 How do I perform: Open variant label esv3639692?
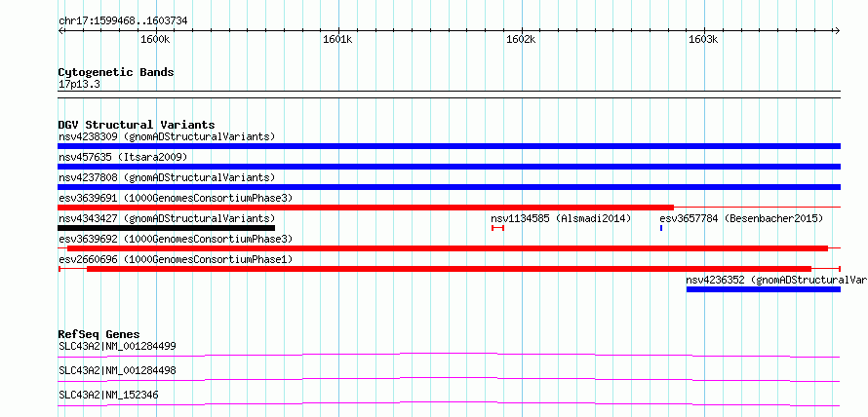tap(176, 239)
